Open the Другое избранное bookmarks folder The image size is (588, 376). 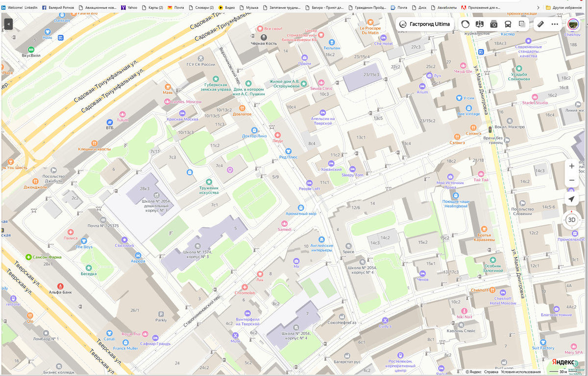click(x=563, y=7)
